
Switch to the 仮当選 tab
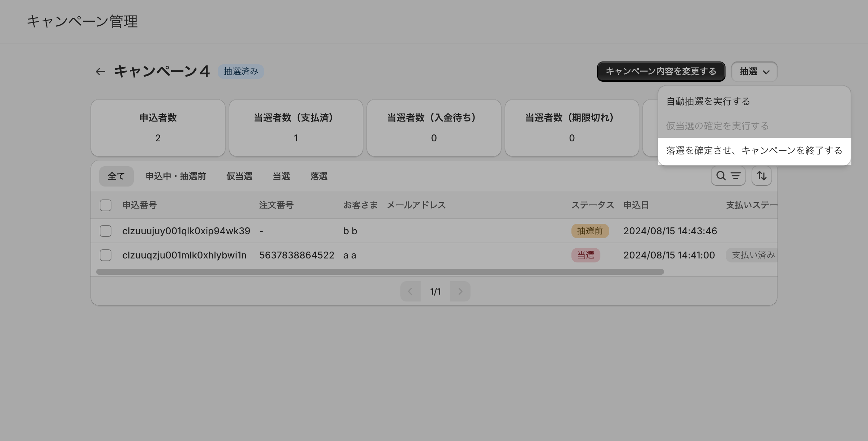click(x=239, y=176)
